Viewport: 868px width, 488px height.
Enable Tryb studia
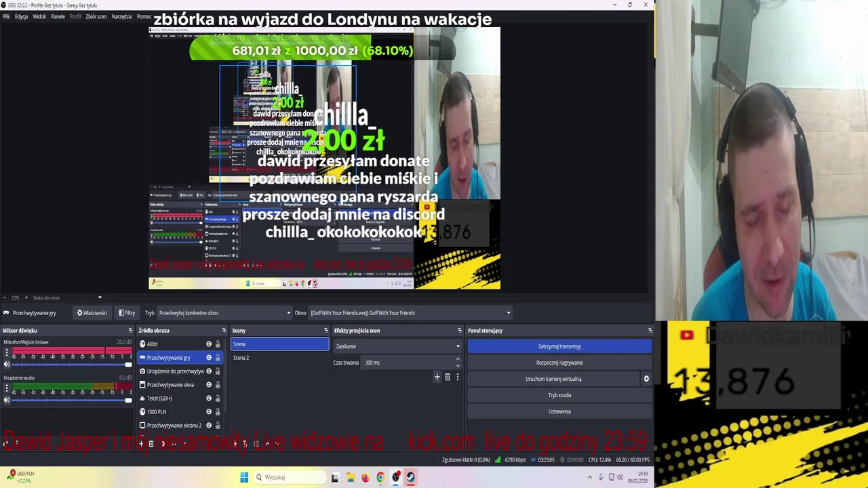point(559,395)
